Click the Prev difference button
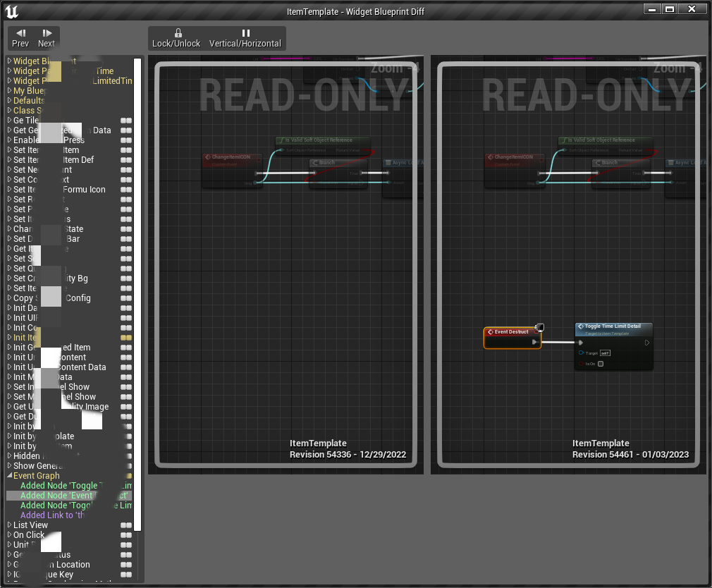The width and height of the screenshot is (712, 588). (x=20, y=37)
